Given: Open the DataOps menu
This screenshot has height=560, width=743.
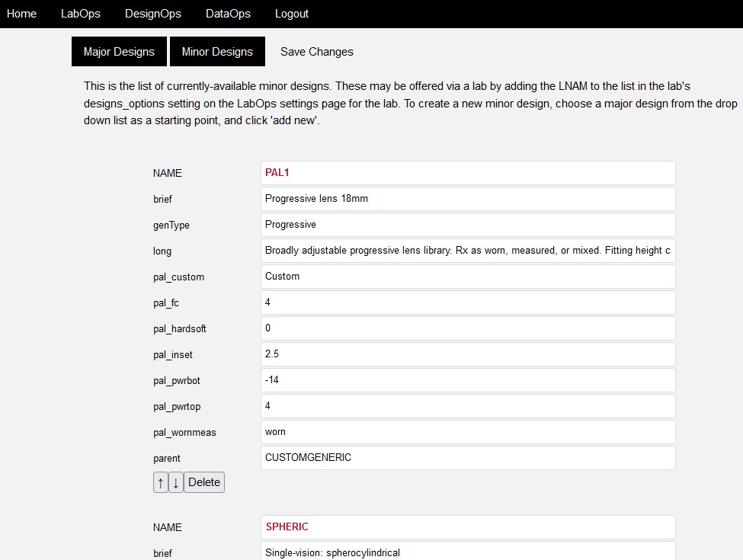Looking at the screenshot, I should (x=228, y=14).
